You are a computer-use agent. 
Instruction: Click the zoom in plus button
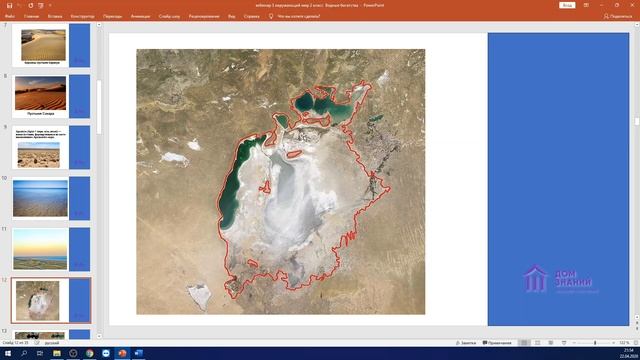pos(613,343)
